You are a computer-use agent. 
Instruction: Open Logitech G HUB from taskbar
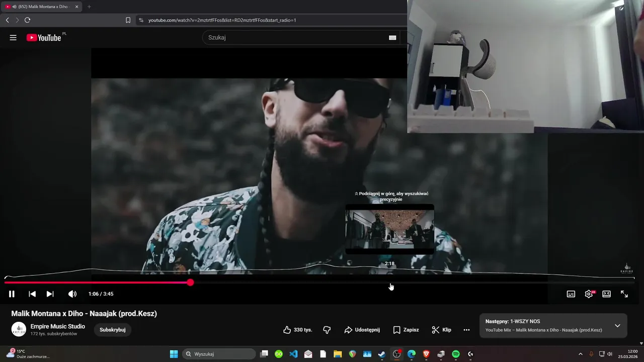click(x=470, y=354)
